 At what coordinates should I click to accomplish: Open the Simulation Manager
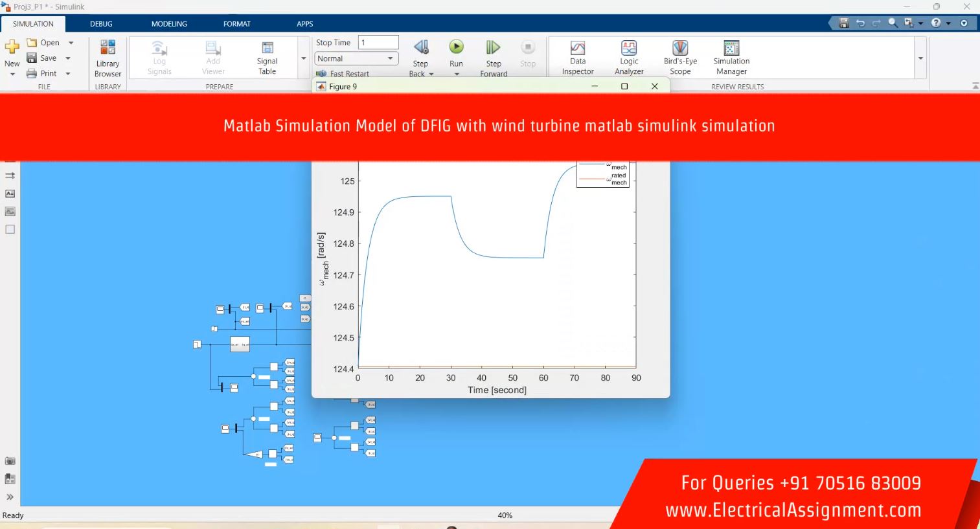[x=731, y=58]
